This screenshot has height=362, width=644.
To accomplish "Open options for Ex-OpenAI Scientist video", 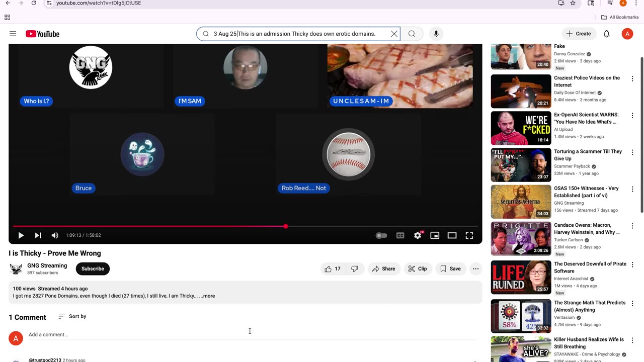I will (x=632, y=116).
